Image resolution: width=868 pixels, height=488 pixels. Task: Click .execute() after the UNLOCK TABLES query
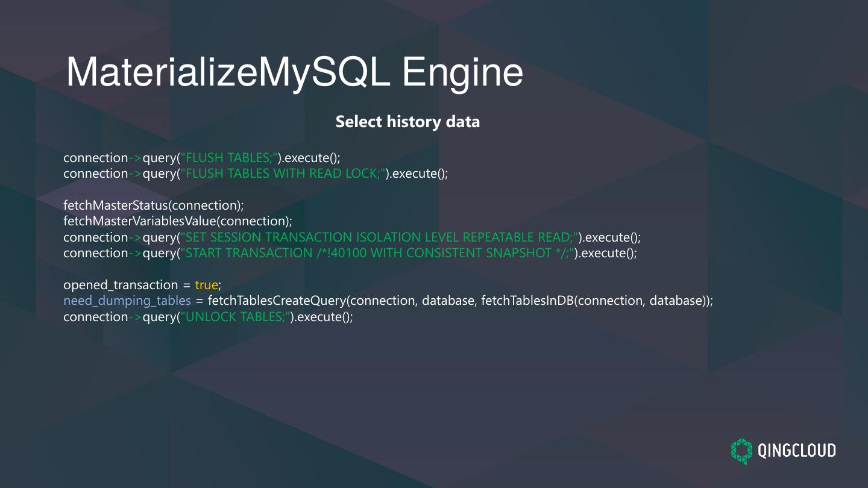tap(324, 317)
